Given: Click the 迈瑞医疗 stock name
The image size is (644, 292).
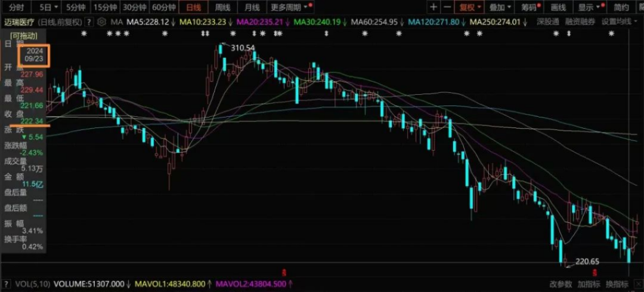Looking at the screenshot, I should pyautogui.click(x=19, y=22).
